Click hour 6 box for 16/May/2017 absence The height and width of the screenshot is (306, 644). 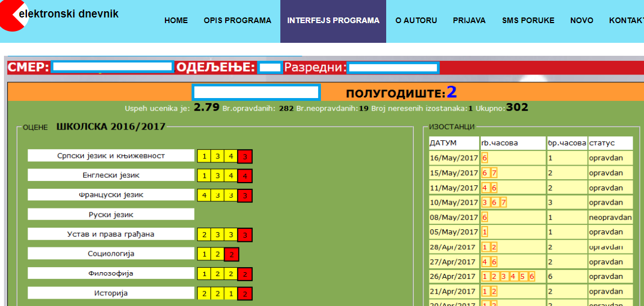pyautogui.click(x=485, y=158)
